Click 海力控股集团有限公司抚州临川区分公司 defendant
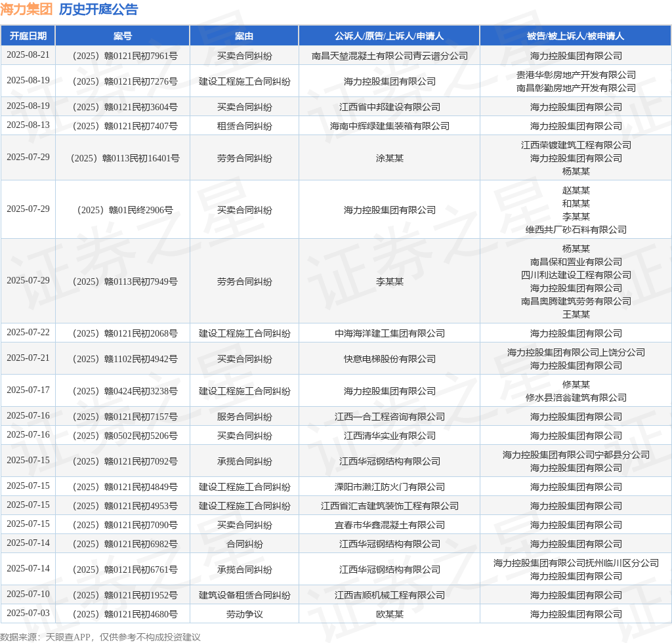 click(576, 564)
